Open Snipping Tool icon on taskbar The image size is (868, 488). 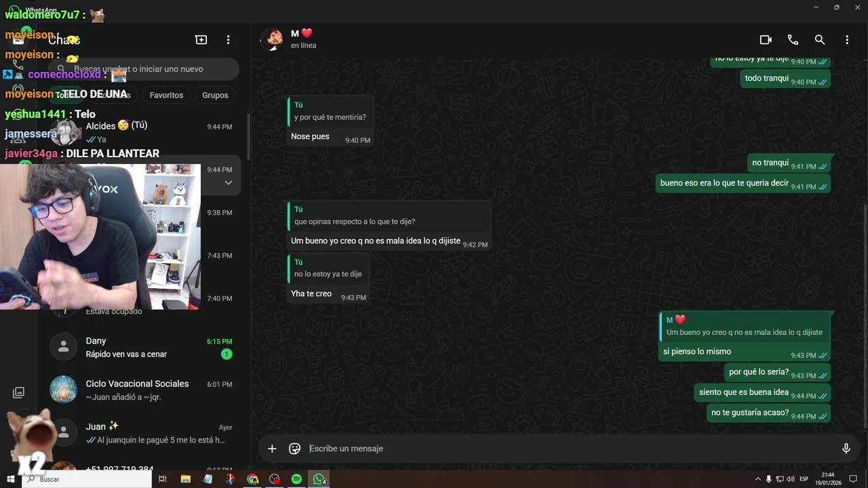[x=230, y=479]
